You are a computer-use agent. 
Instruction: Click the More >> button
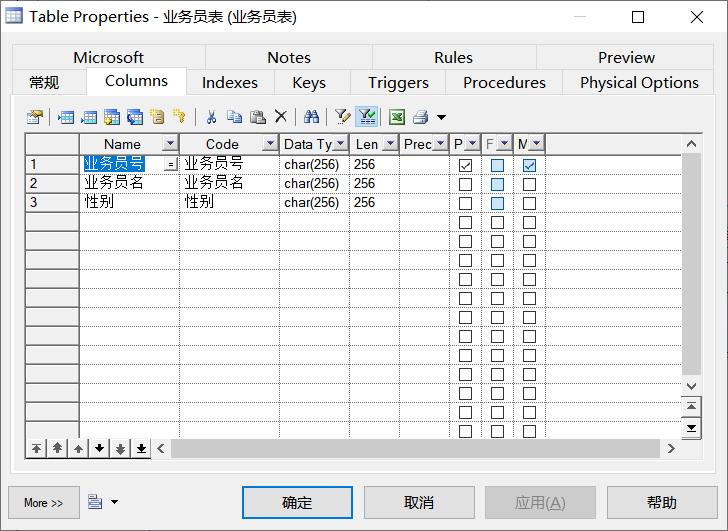(44, 503)
